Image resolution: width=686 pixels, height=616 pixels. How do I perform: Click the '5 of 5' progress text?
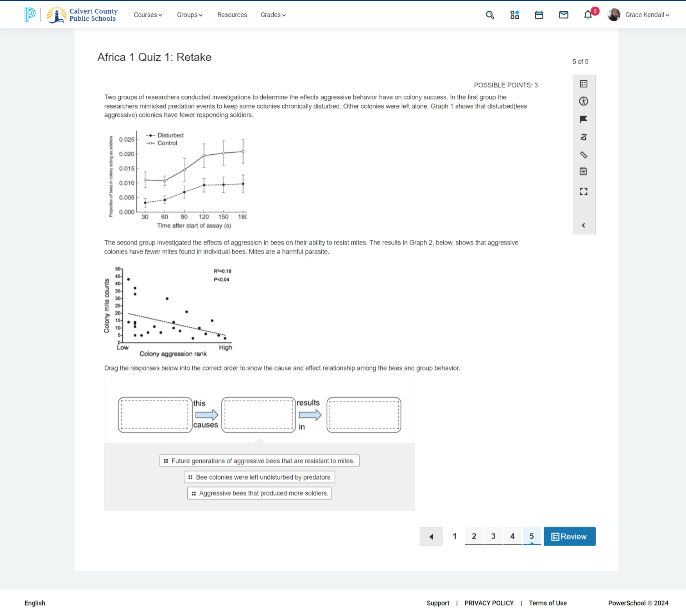click(x=580, y=62)
